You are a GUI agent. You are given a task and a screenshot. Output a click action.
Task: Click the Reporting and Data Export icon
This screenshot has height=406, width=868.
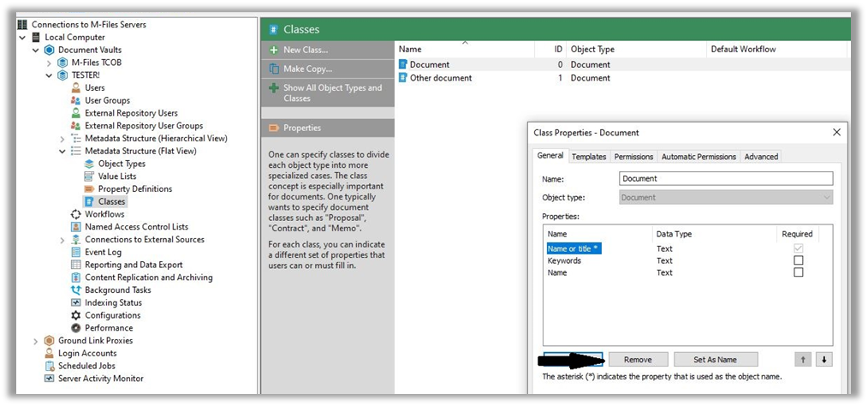point(76,265)
